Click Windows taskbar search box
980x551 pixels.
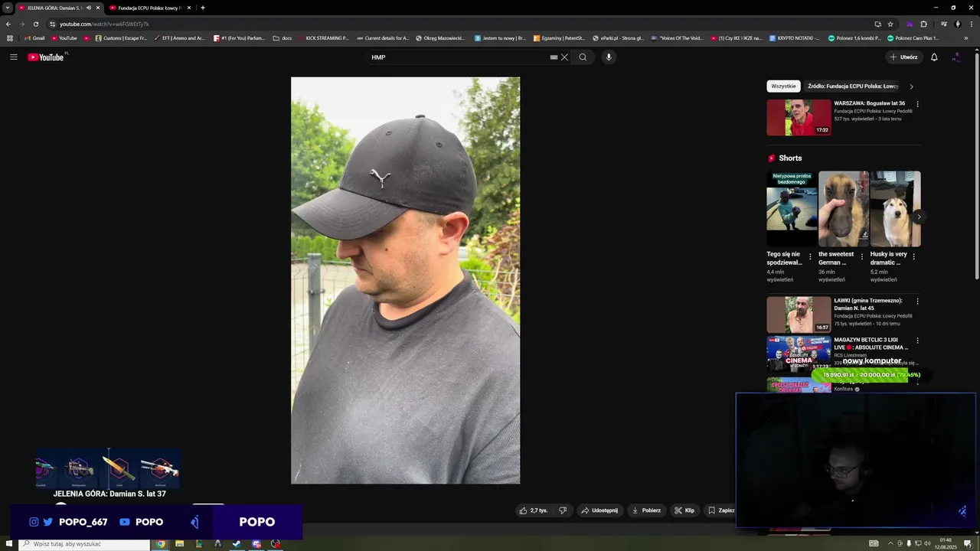83,544
